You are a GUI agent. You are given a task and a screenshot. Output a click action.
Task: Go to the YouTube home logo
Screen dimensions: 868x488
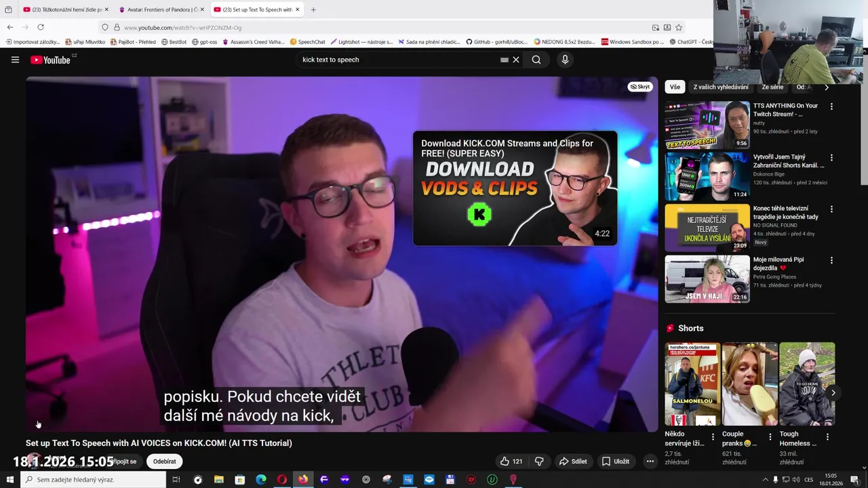(x=50, y=60)
